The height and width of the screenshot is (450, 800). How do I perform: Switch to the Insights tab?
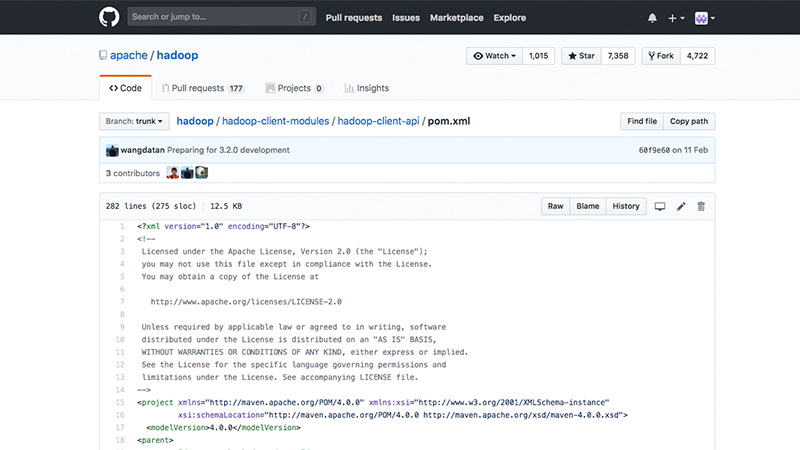tap(366, 88)
